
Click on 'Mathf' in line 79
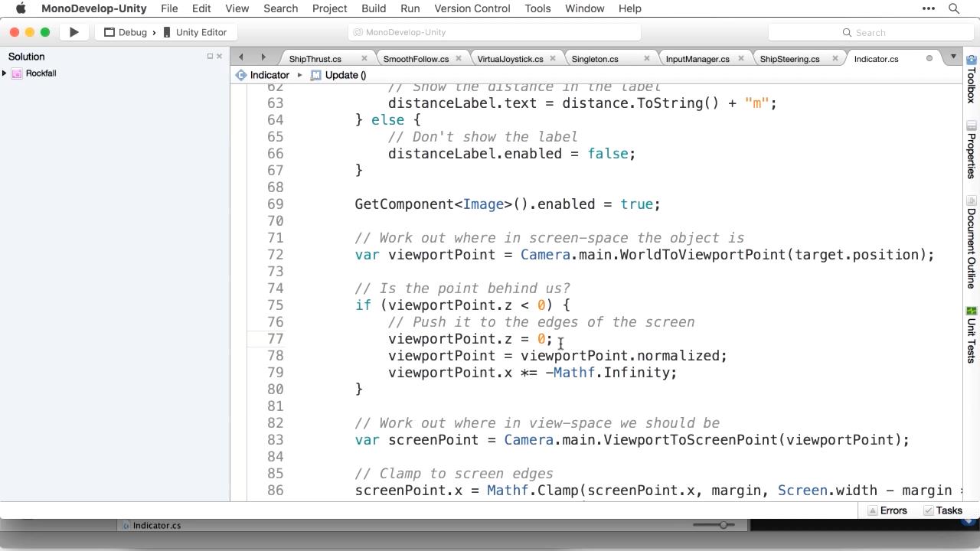[574, 373]
